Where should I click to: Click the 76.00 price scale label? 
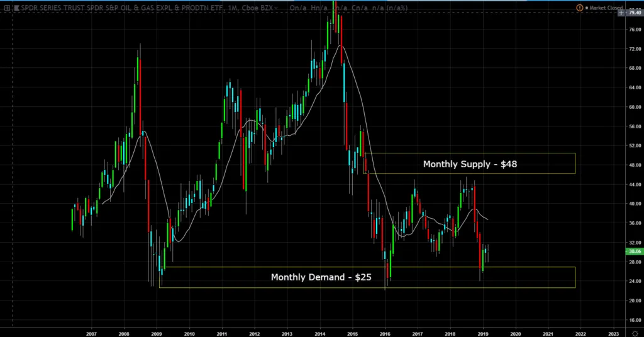click(635, 30)
